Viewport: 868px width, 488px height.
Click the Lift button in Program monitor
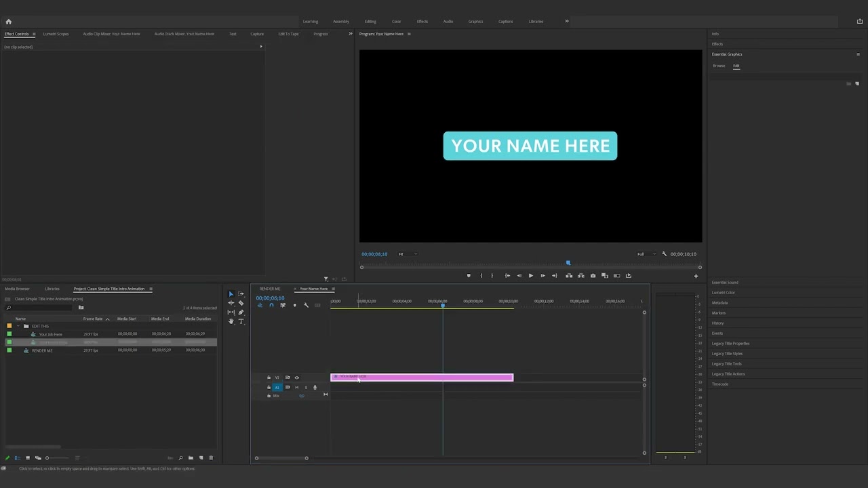(x=569, y=276)
